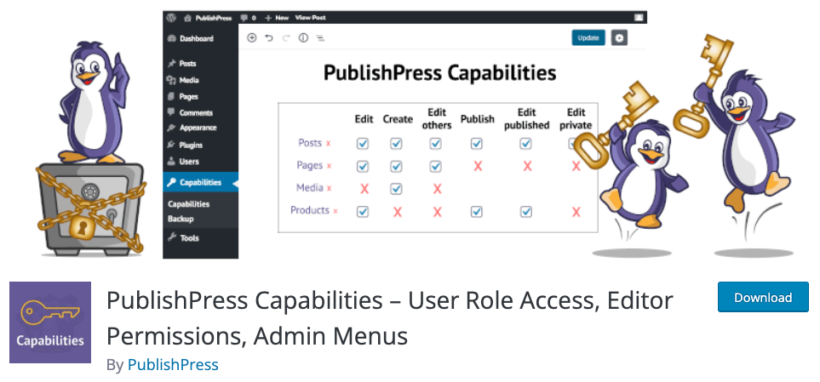Open editor settings gear icon

[620, 38]
